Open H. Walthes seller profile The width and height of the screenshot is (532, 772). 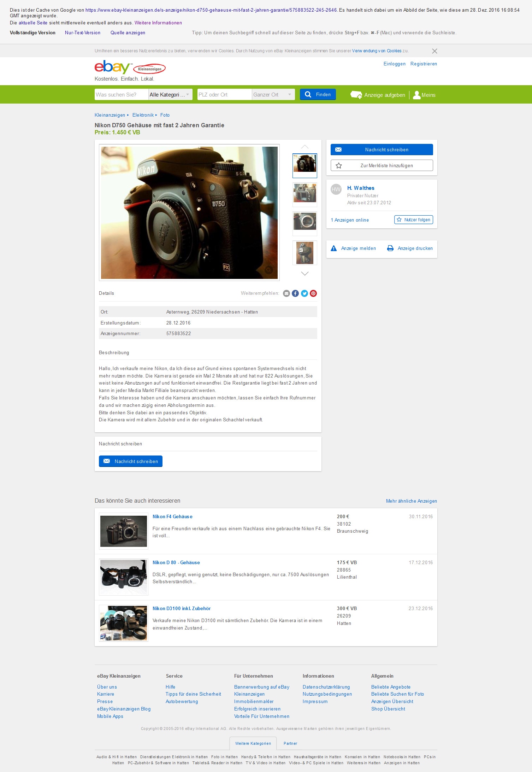tap(361, 188)
